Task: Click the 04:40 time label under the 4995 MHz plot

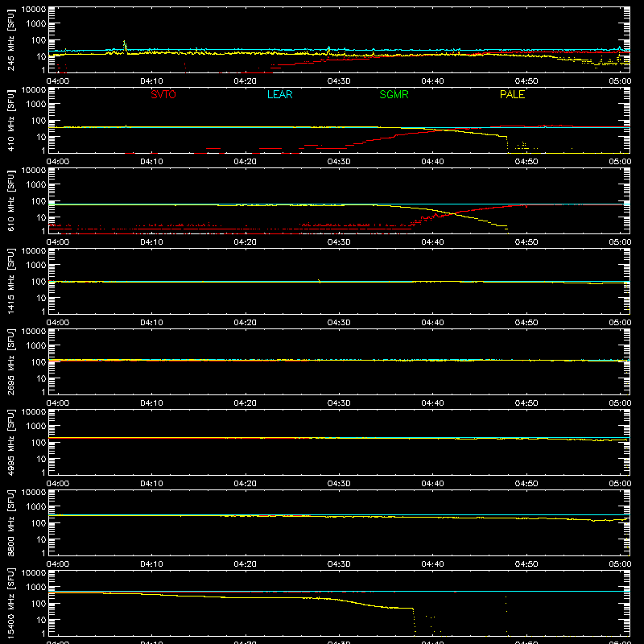Action: tap(432, 484)
